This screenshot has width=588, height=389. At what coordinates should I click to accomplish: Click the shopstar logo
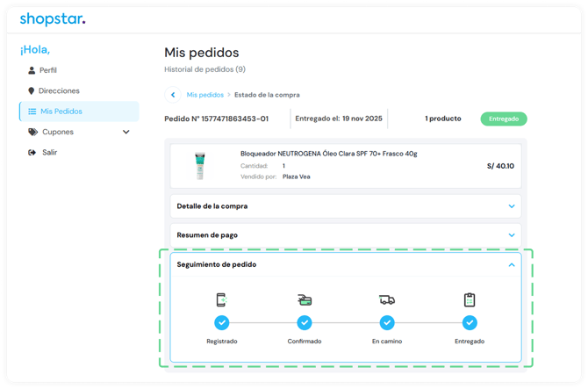click(x=53, y=19)
